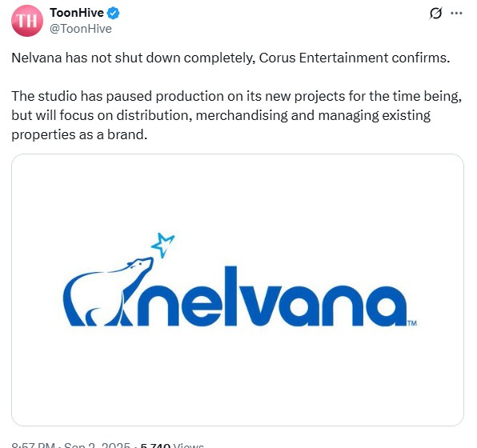Click 'properties as a brand.' text line

[79, 134]
